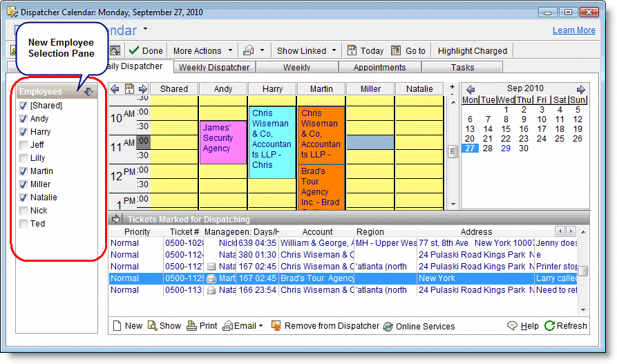This screenshot has height=364, width=617.
Task: Uncheck the Harry checkbox
Action: point(23,132)
